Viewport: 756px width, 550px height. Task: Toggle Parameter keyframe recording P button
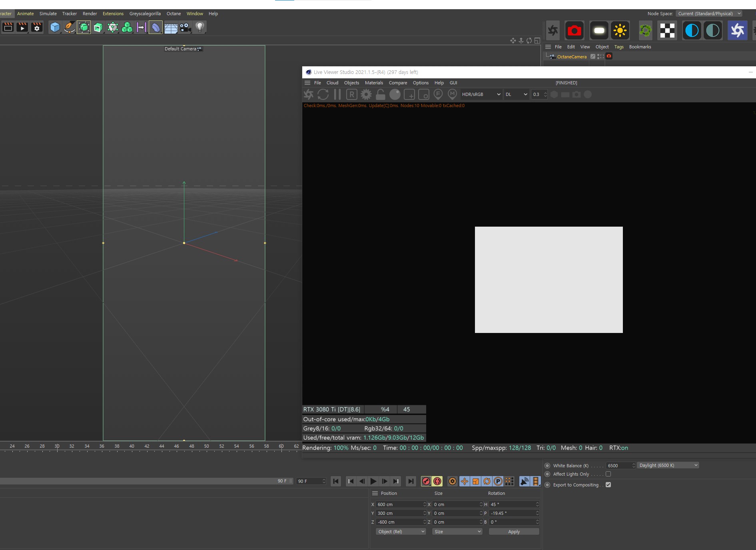point(498,481)
